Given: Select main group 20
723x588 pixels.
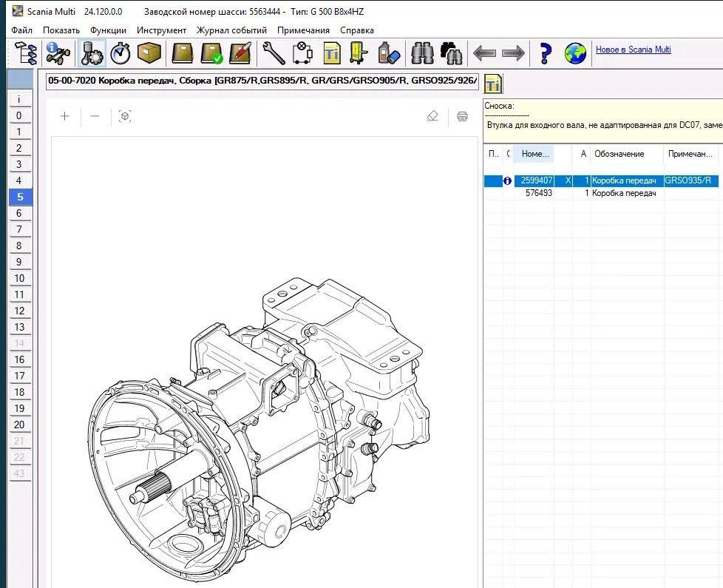Looking at the screenshot, I should click(x=19, y=425).
